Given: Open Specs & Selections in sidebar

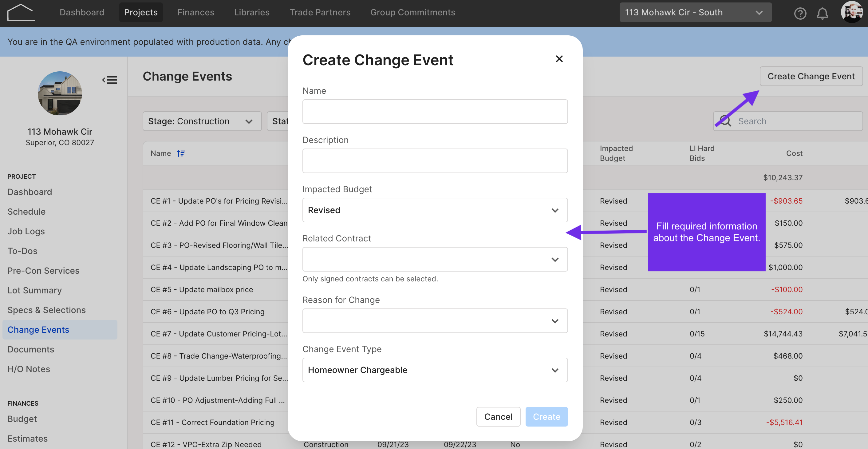Looking at the screenshot, I should point(46,310).
